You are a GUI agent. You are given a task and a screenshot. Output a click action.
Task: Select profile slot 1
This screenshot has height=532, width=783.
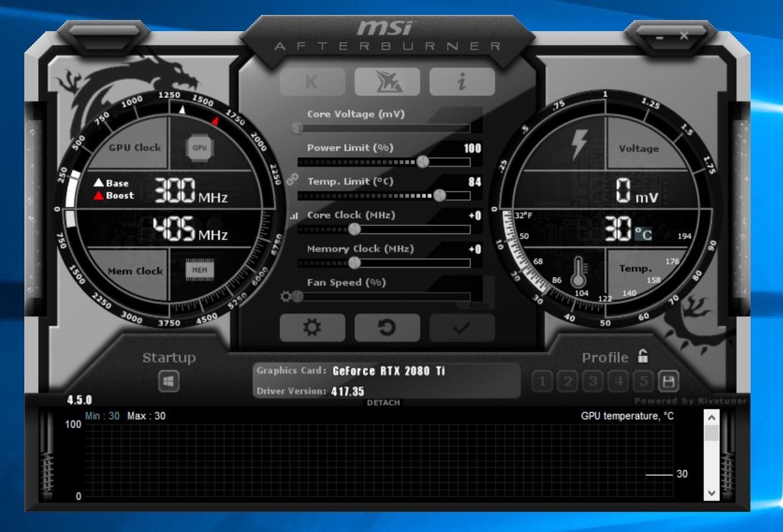pos(542,381)
